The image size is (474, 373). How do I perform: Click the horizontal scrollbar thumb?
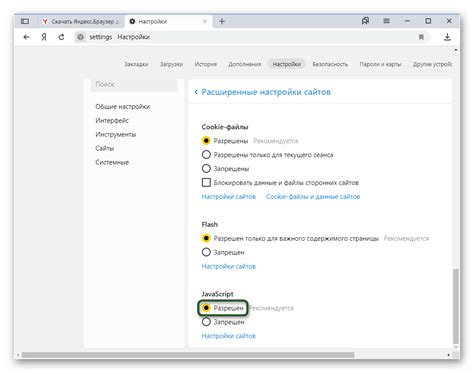click(x=188, y=355)
